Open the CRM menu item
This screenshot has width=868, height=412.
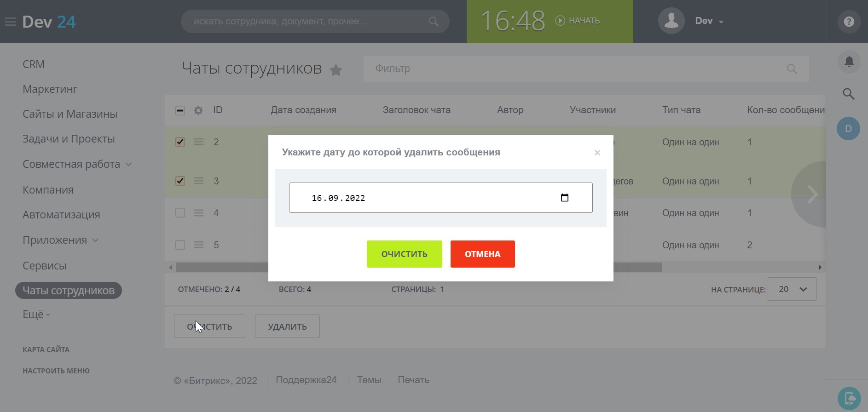coord(34,64)
